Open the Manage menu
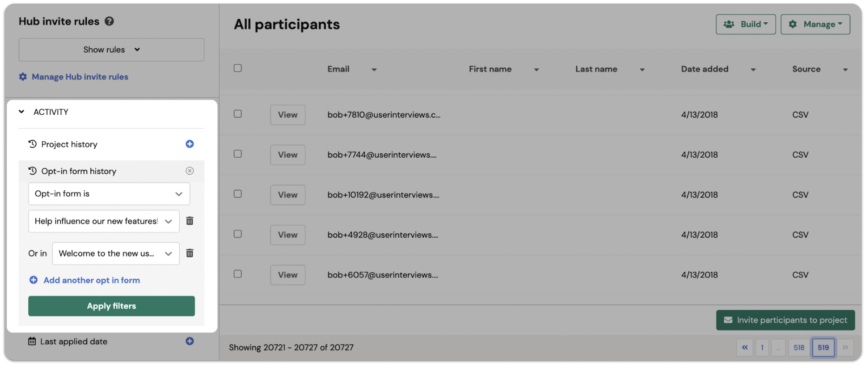868x369 pixels. [815, 24]
